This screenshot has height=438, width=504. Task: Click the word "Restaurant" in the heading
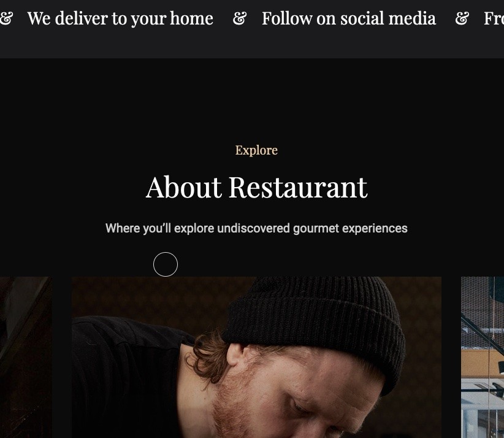coord(298,187)
